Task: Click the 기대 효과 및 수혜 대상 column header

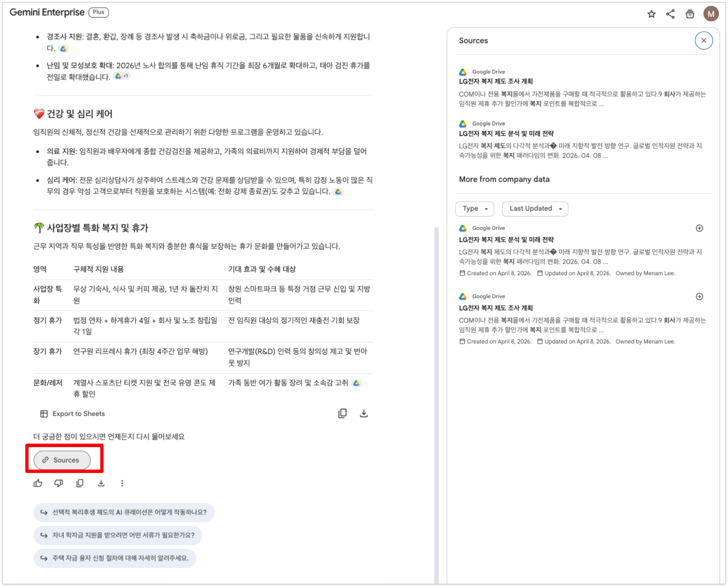Action: pos(262,269)
